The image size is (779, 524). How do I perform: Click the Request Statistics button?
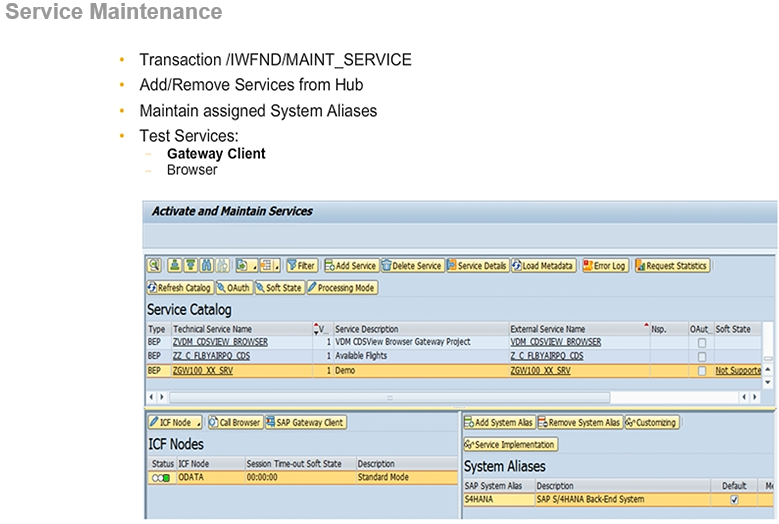671,266
